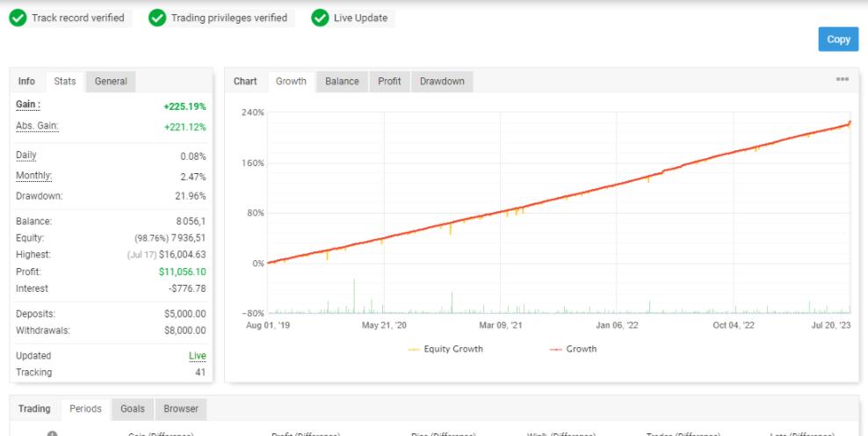Viewport: 868px width, 436px height.
Task: Select the Growth chart tab
Action: tap(291, 82)
